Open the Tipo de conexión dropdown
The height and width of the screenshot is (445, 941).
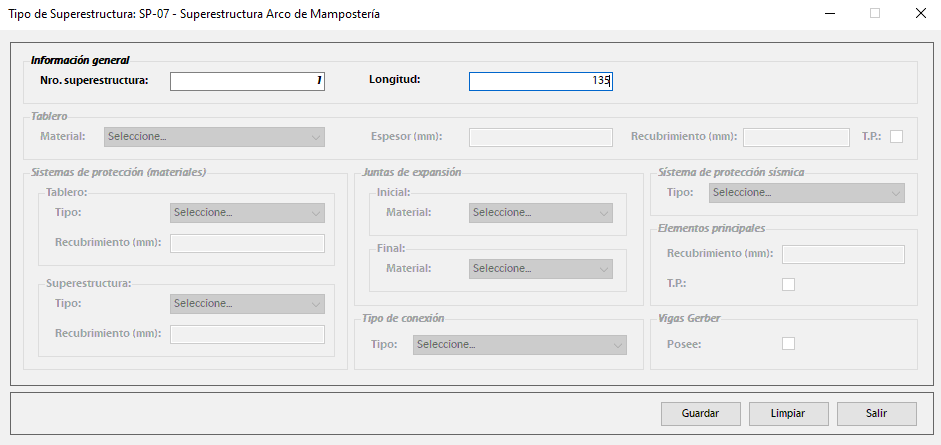click(x=519, y=345)
